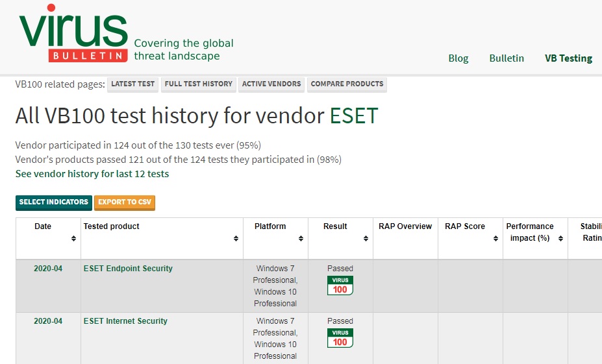Click 'Passed' text in Endpoint Security row
Viewport: 602px width, 364px height.
click(340, 269)
